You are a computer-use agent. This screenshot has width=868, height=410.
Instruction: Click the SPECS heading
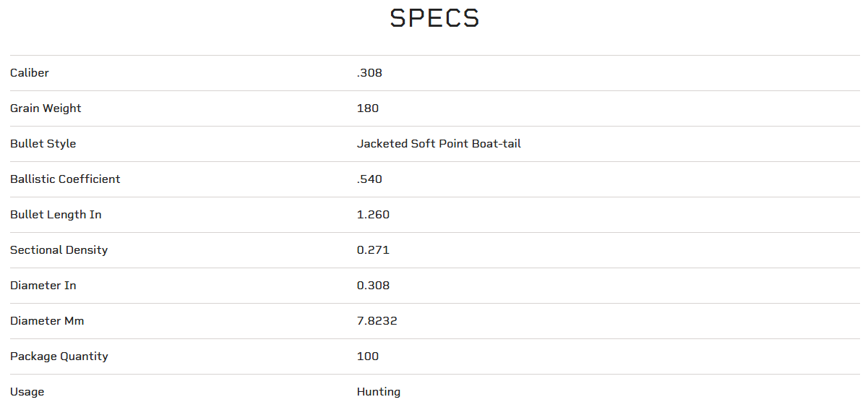pyautogui.click(x=434, y=19)
